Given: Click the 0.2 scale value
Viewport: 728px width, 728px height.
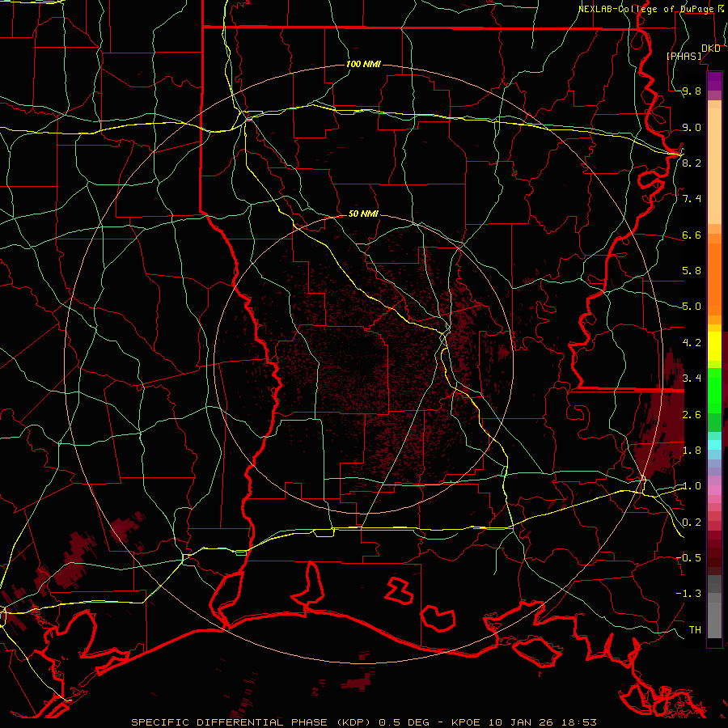Looking at the screenshot, I should pos(692,523).
